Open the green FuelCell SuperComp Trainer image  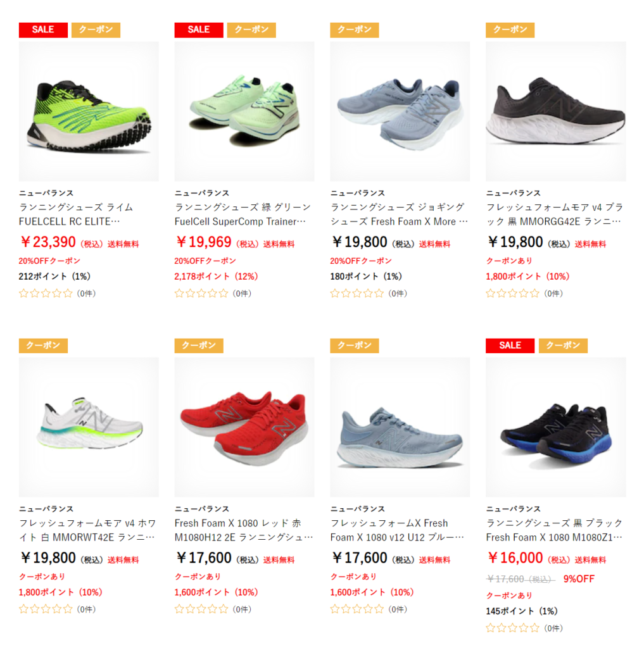[244, 111]
